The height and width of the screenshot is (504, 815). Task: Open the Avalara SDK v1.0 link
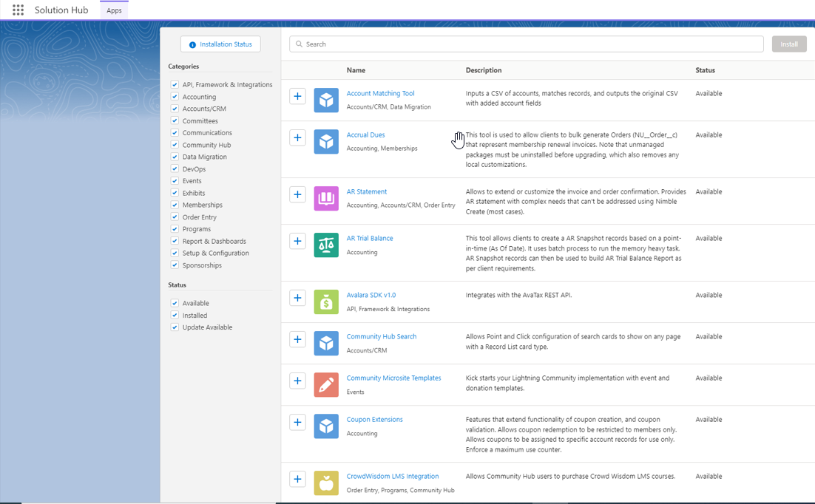point(371,295)
